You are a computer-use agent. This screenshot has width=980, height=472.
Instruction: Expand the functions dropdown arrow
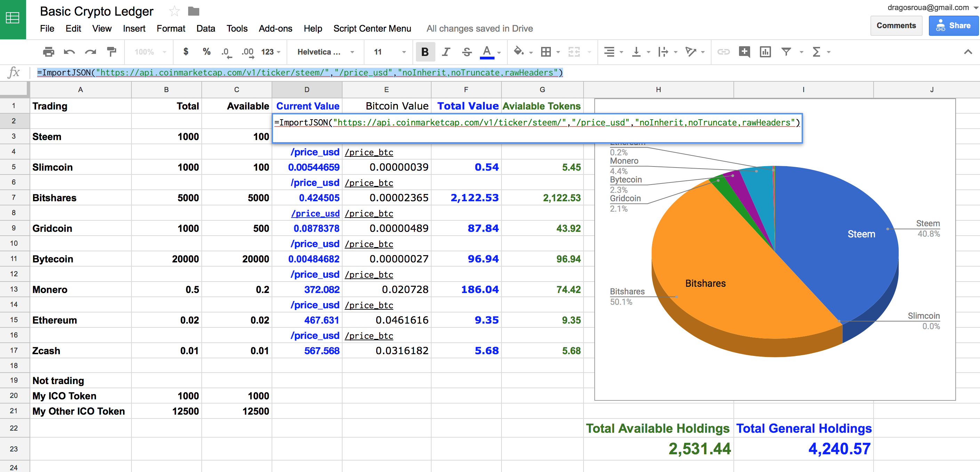(x=829, y=52)
